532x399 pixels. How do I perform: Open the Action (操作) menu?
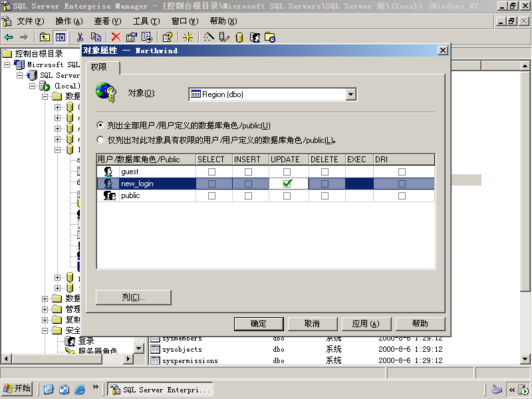(69, 21)
